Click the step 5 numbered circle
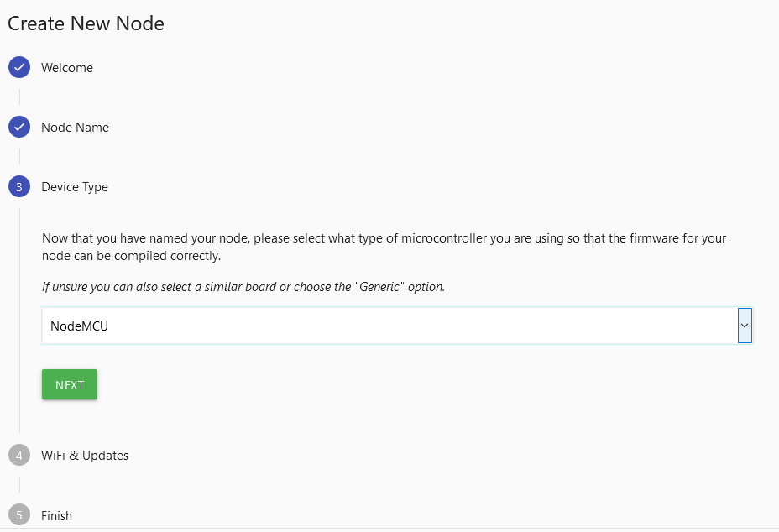779x532 pixels. click(19, 515)
